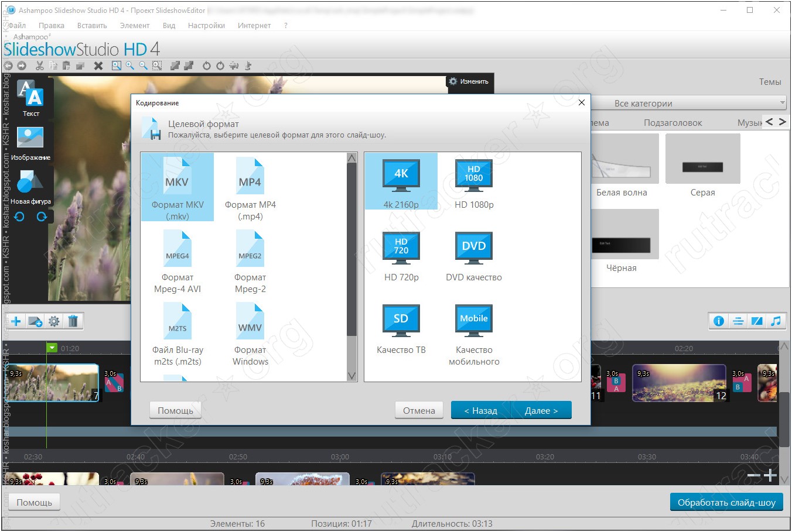Click the copy icon in the toolbar
The height and width of the screenshot is (532, 792).
tap(53, 66)
